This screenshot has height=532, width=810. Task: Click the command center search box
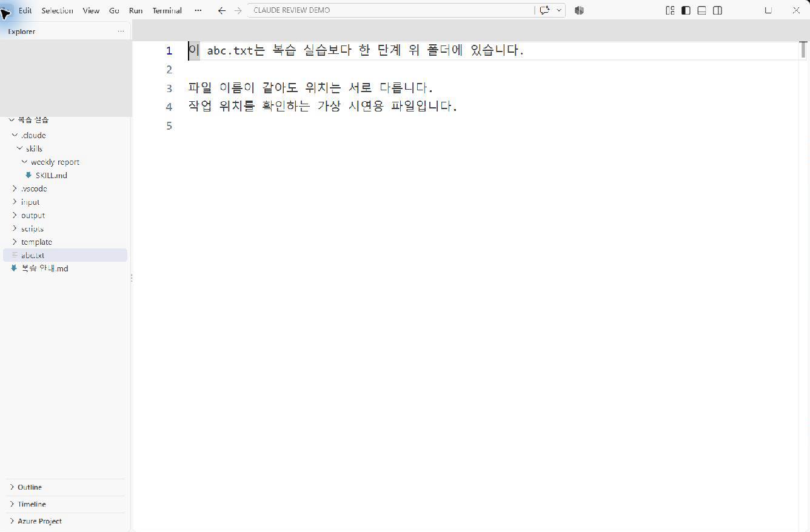click(x=391, y=10)
